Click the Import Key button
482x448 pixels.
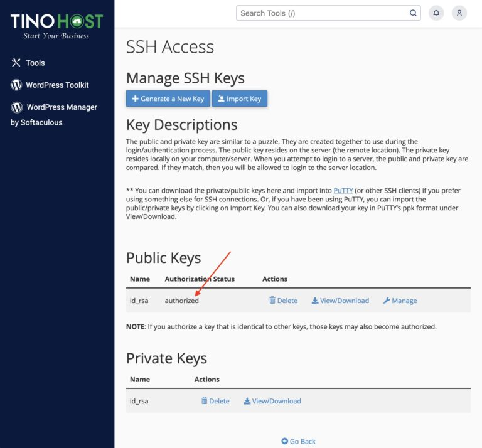240,99
